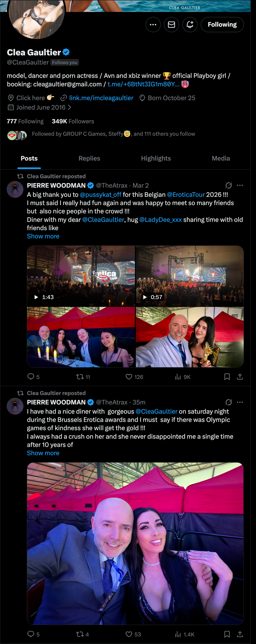Bookmark the Mar 2 post
The image size is (256, 644).
(227, 377)
